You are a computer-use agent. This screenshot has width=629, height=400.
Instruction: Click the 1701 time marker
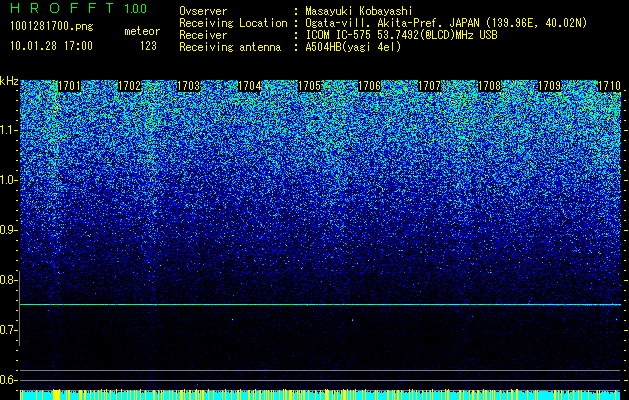[x=69, y=86]
